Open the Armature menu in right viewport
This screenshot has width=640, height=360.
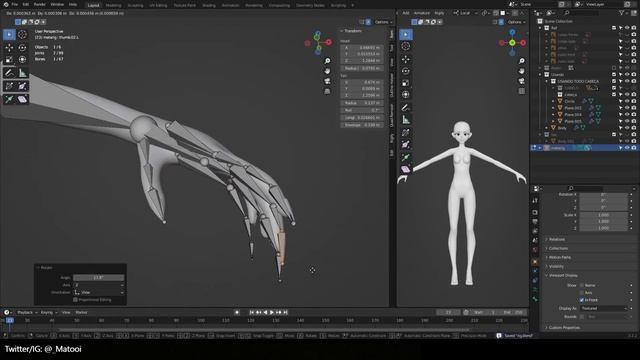click(x=422, y=13)
